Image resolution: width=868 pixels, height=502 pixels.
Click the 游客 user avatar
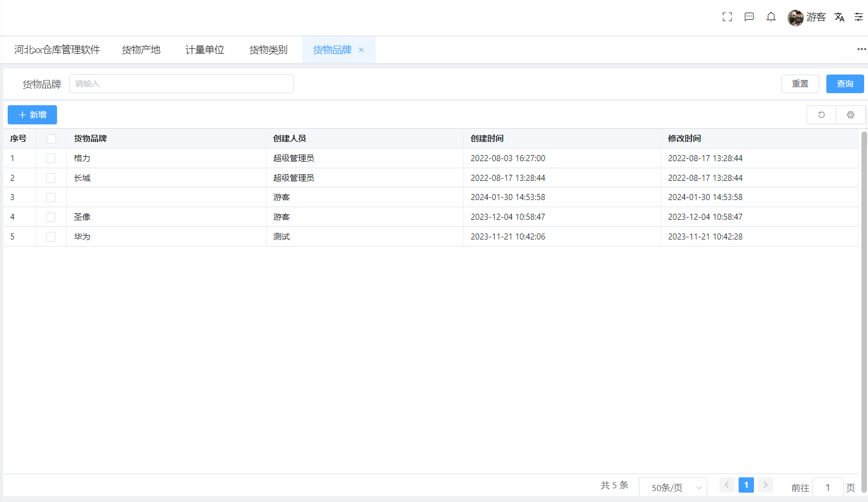pyautogui.click(x=796, y=18)
